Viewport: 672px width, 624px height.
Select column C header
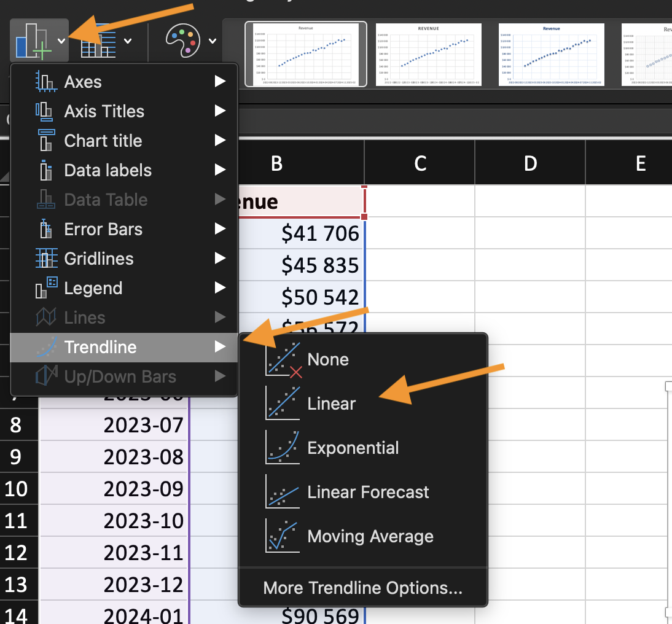[420, 163]
